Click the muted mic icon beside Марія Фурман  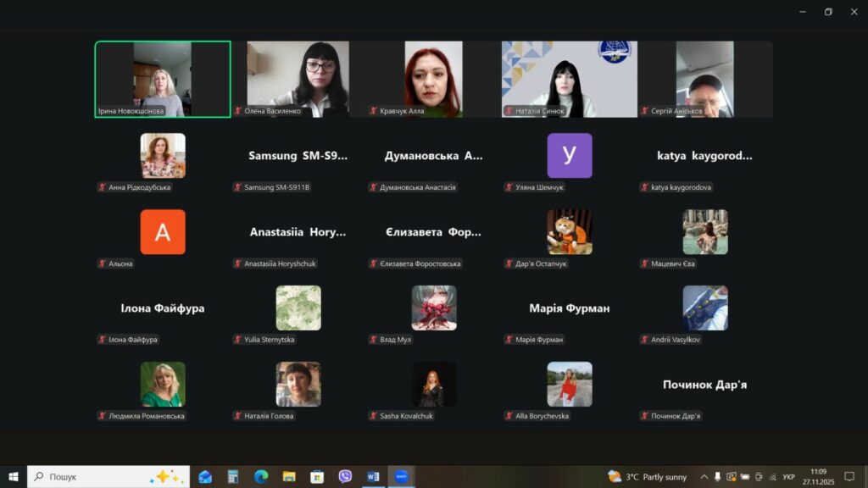click(x=509, y=340)
